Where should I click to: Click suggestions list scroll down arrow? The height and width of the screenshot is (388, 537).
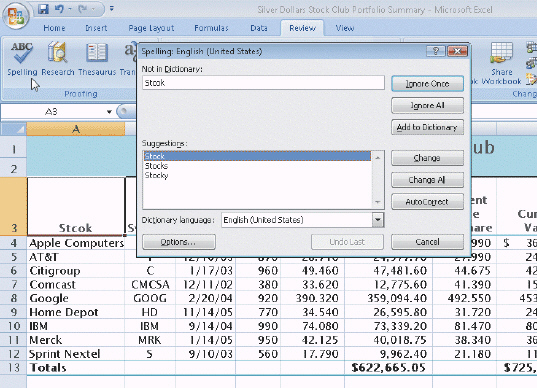377,202
